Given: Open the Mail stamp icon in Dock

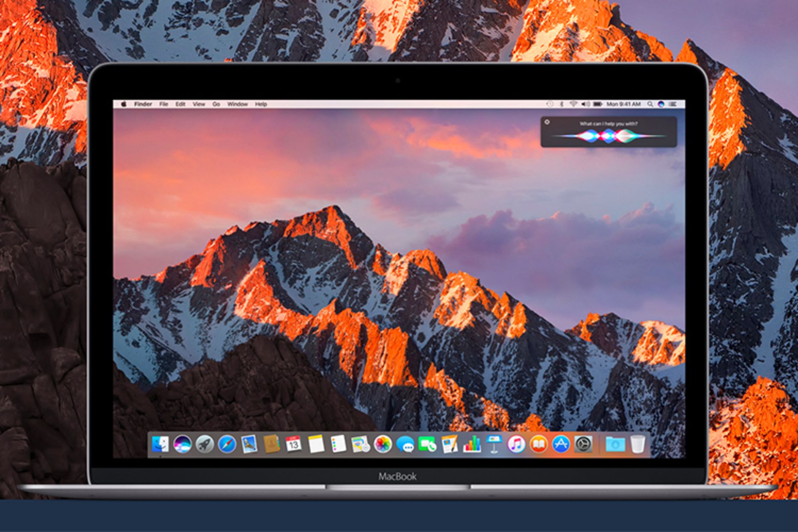Looking at the screenshot, I should 249,444.
